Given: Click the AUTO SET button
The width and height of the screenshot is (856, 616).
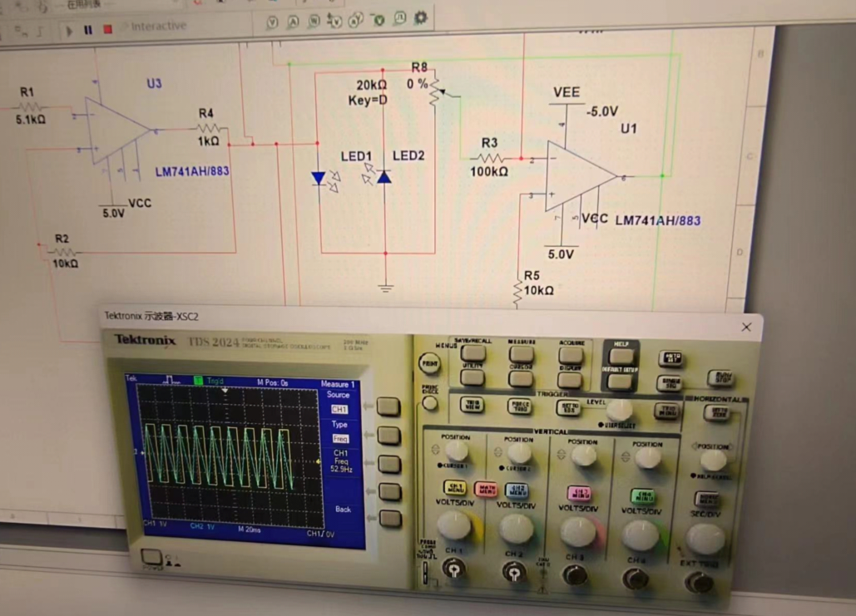Looking at the screenshot, I should click(x=671, y=358).
